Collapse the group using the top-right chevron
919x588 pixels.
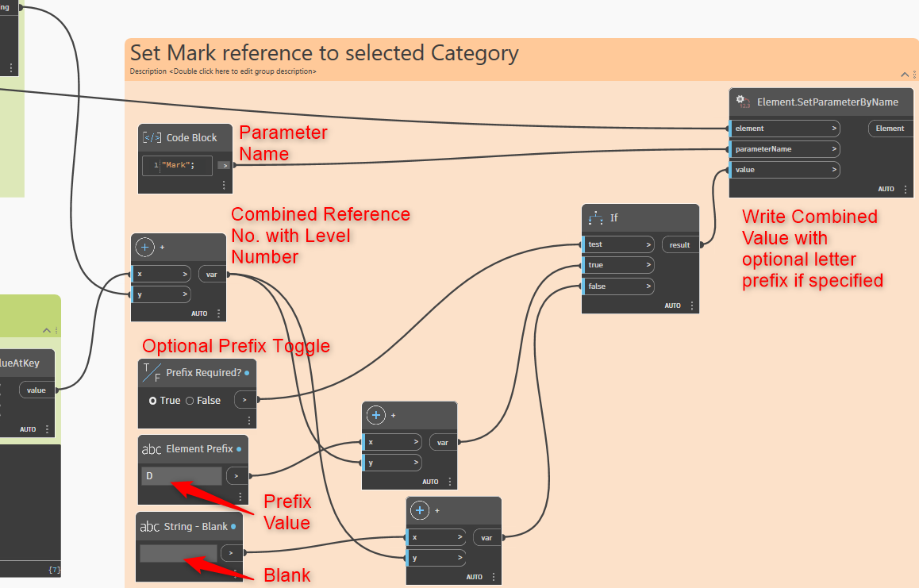click(x=904, y=74)
